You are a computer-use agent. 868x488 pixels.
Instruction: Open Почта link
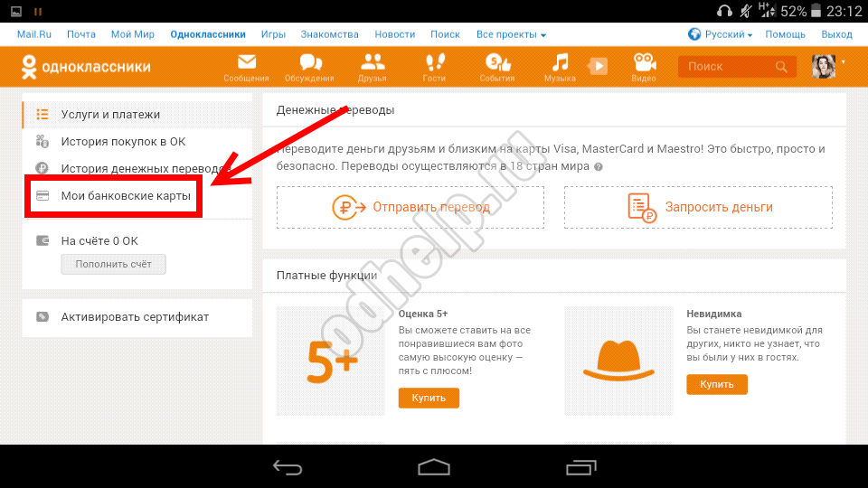[80, 34]
